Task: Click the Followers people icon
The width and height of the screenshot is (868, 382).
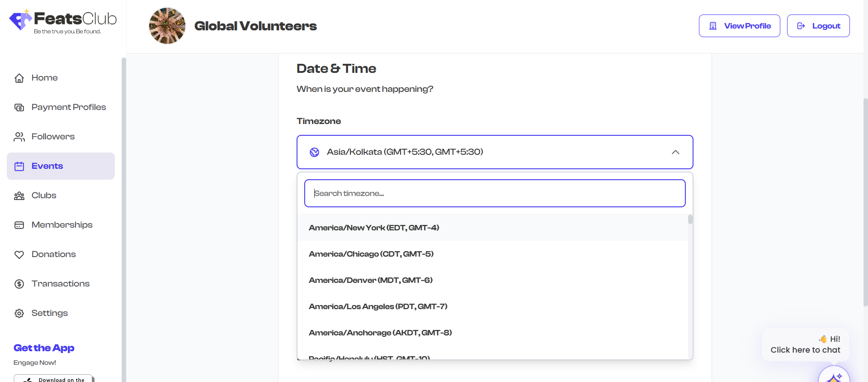Action: (19, 137)
